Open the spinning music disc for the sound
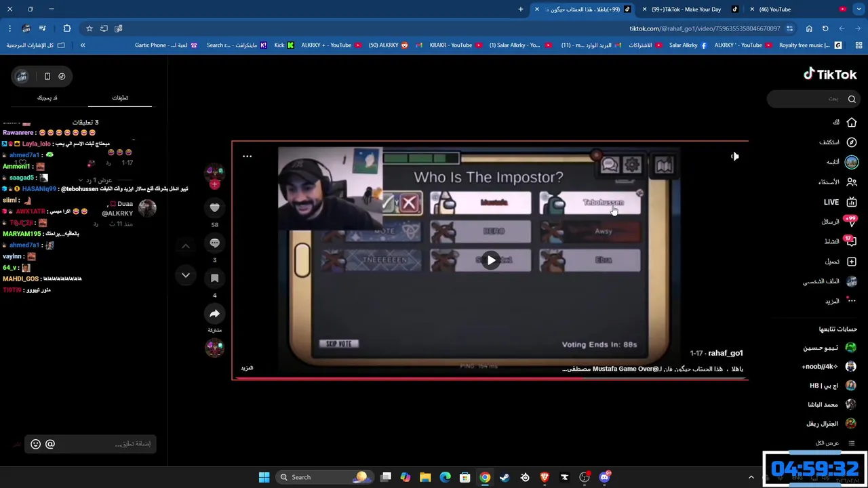 pyautogui.click(x=214, y=348)
